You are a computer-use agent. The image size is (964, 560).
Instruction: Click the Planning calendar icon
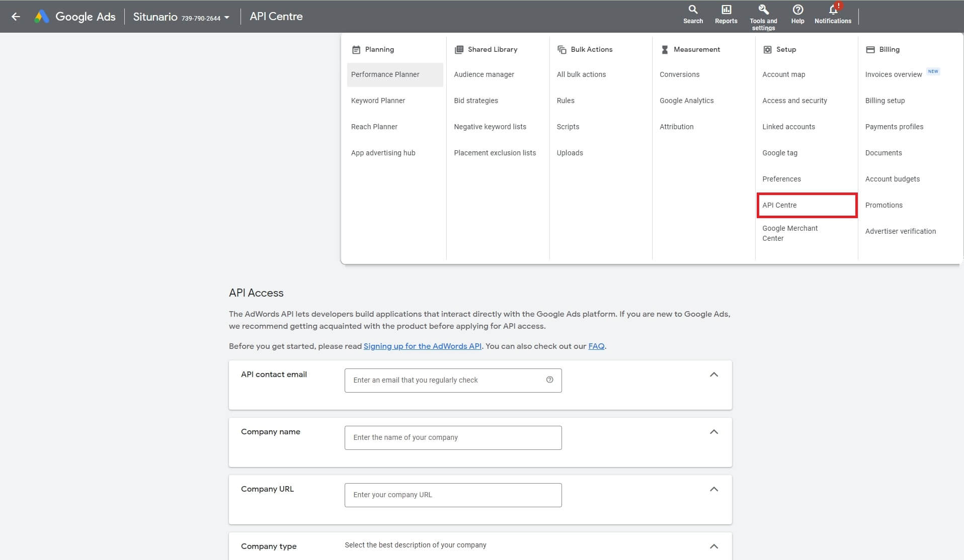coord(356,50)
